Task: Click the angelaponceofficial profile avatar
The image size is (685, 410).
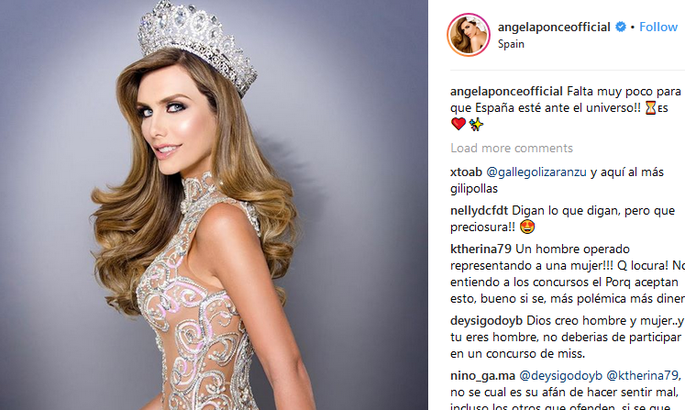Action: click(x=469, y=35)
